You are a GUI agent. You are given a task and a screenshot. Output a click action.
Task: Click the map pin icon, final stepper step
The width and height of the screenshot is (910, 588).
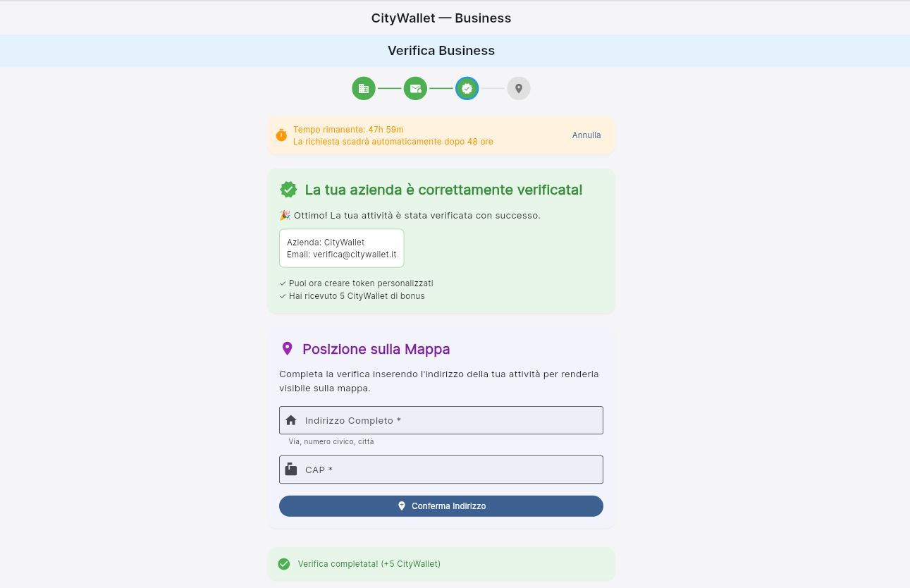[519, 88]
